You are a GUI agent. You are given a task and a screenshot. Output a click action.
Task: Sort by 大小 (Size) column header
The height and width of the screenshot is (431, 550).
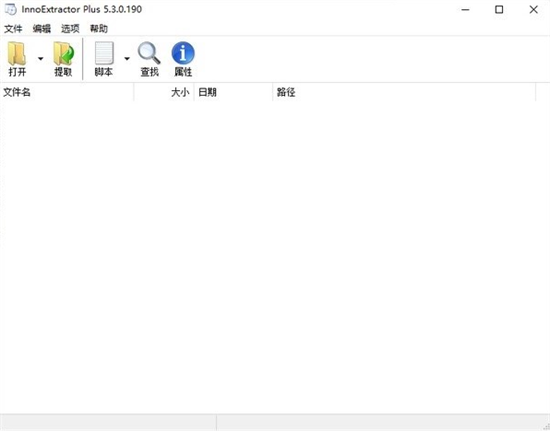pyautogui.click(x=164, y=92)
